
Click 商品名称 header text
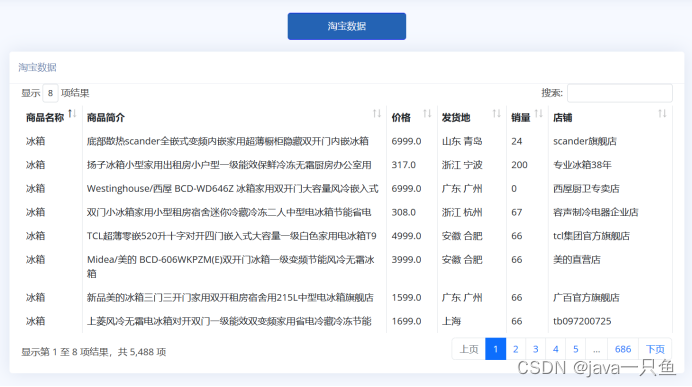[45, 118]
